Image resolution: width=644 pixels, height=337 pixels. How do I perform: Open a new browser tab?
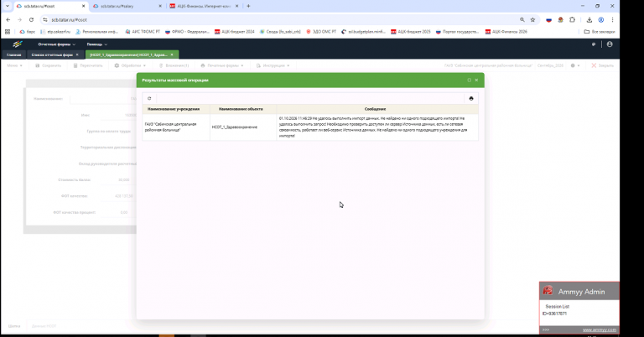pos(248,6)
